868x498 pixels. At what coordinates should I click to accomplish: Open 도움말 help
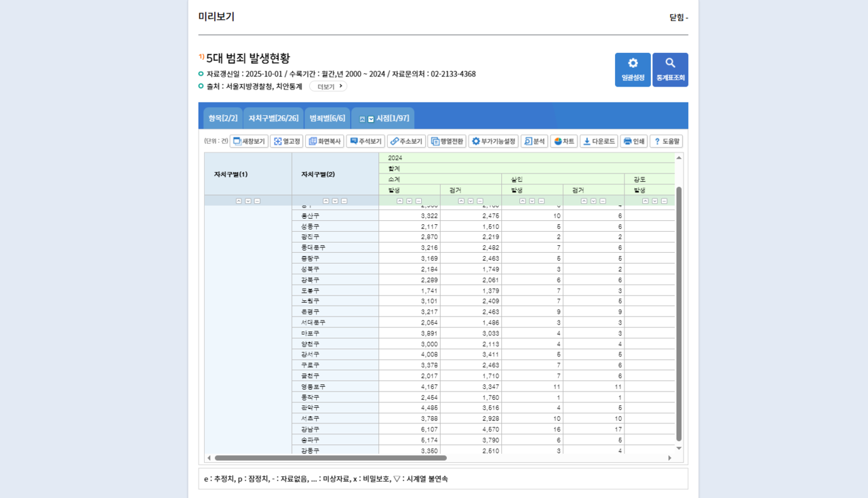tap(666, 141)
